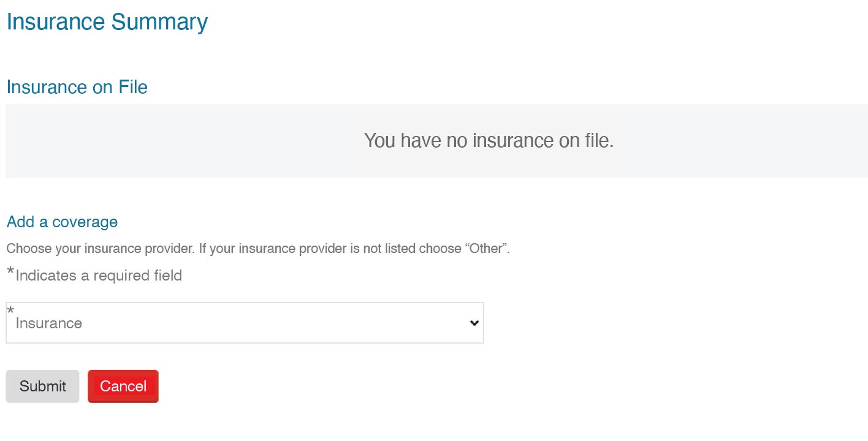Choose Submit to save insurance selection

[x=42, y=386]
